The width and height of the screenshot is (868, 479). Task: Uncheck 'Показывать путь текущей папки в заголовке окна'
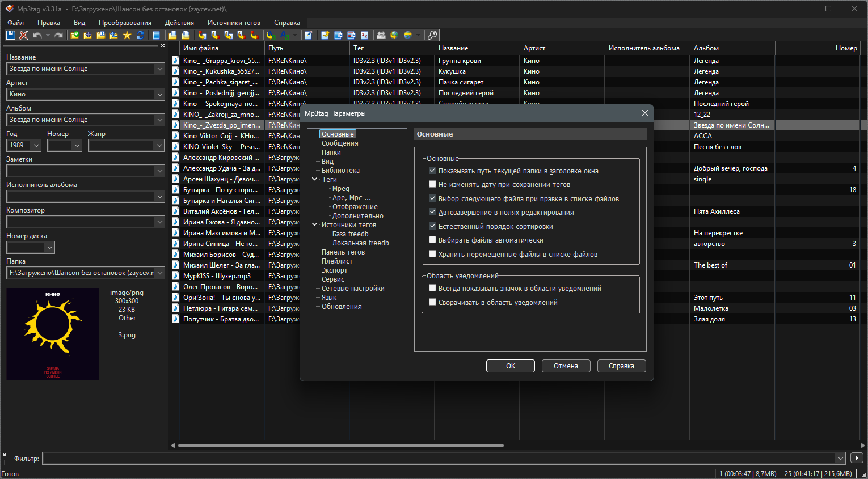click(x=432, y=171)
